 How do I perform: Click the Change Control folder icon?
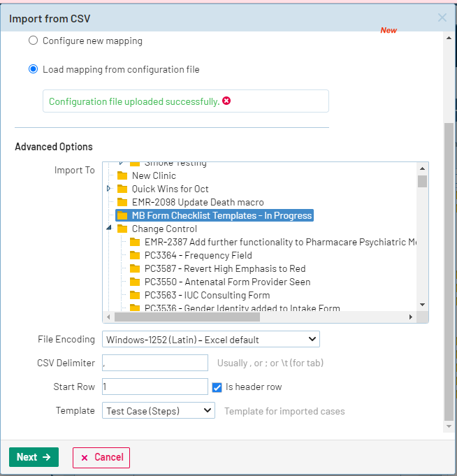click(122, 229)
